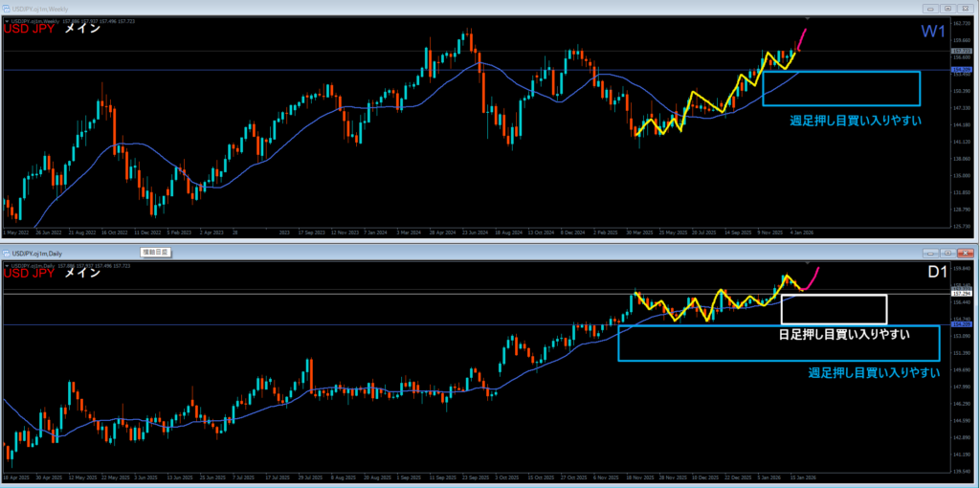This screenshot has height=488, width=980.
Task: Select the W1 timeframe label
Action: click(x=933, y=33)
